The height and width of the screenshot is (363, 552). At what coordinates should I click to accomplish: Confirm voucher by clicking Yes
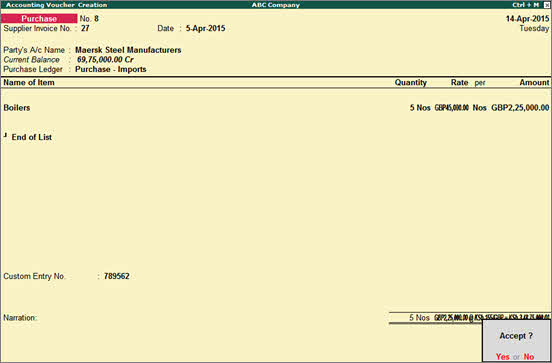502,357
